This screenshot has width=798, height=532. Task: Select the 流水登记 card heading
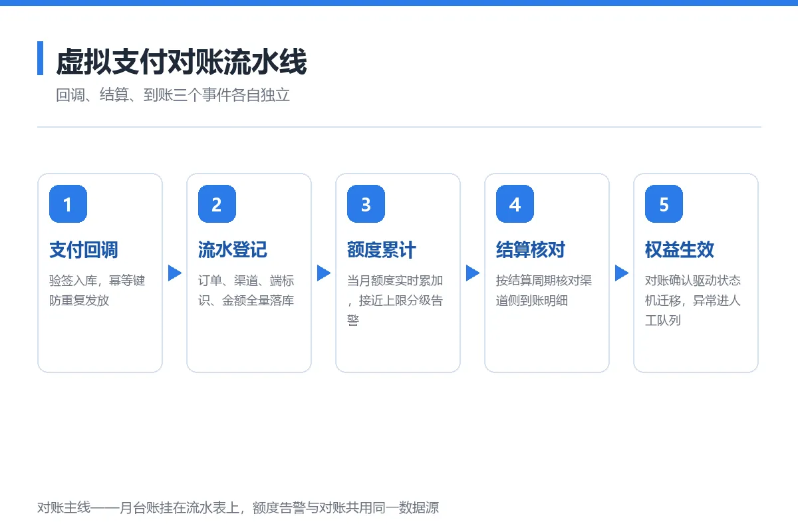click(233, 250)
